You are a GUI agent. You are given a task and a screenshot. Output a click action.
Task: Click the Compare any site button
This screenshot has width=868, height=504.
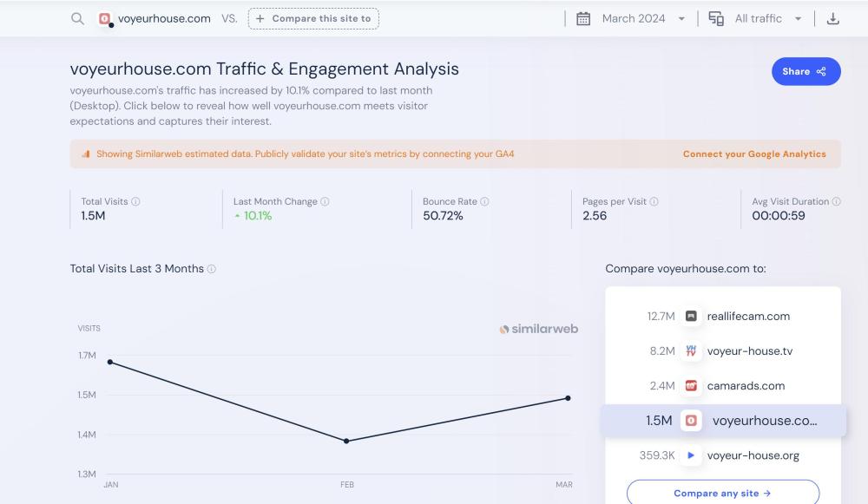click(x=722, y=494)
